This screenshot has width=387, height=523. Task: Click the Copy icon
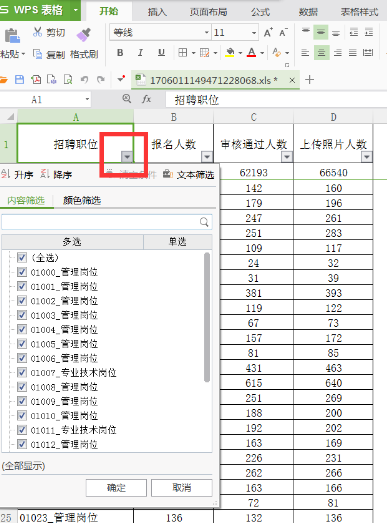(x=37, y=54)
